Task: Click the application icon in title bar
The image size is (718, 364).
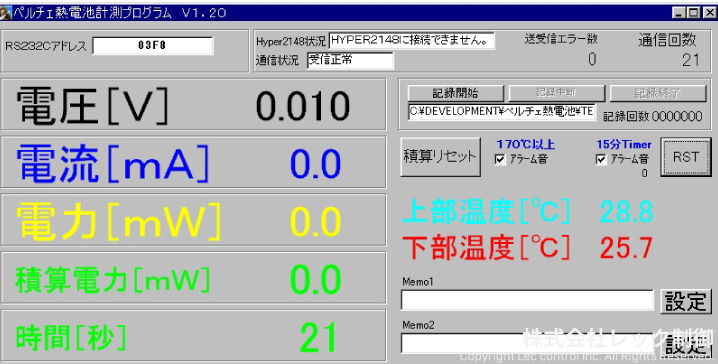Action: click(5, 12)
